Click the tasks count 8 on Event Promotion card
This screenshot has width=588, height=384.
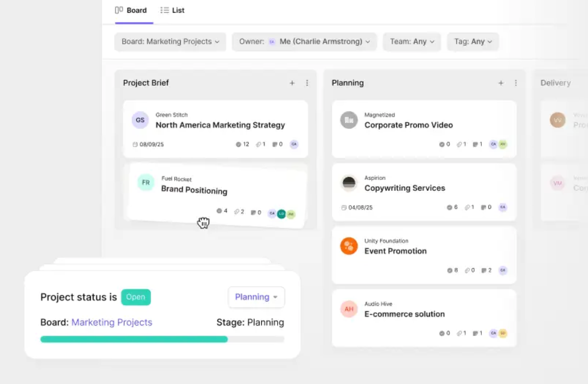tap(452, 270)
